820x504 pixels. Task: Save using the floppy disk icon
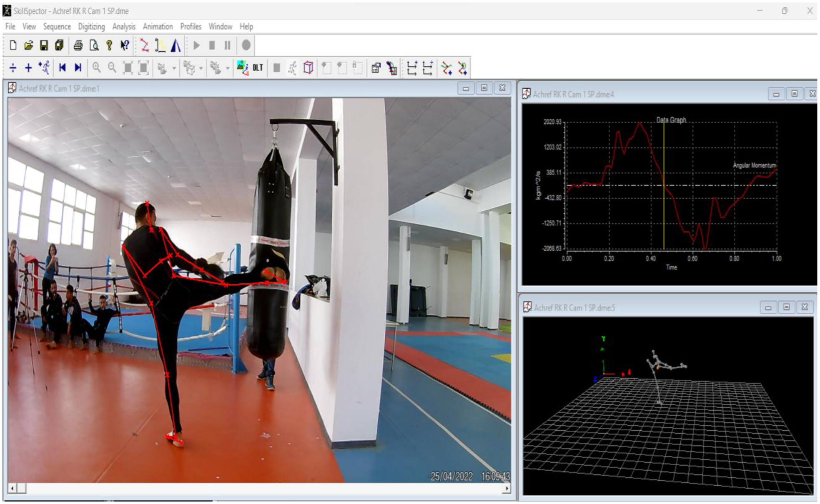click(44, 45)
